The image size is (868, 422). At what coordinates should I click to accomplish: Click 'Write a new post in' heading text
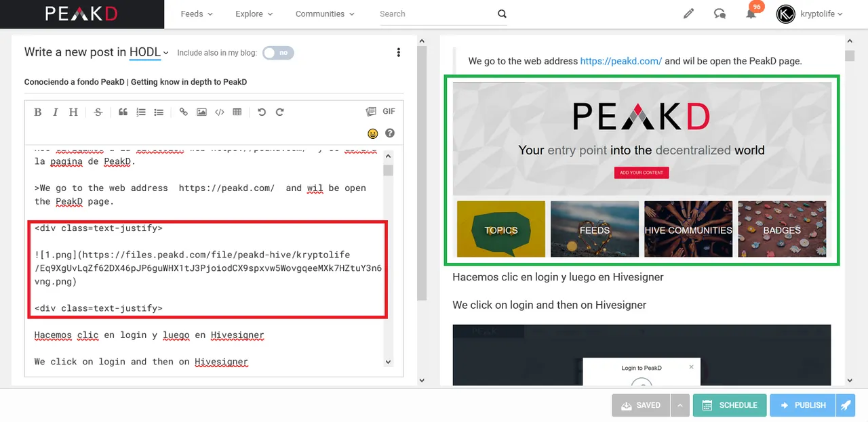pyautogui.click(x=75, y=52)
